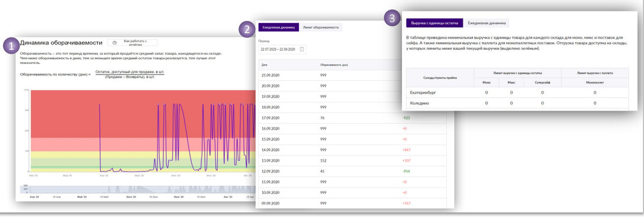This screenshot has width=644, height=217.
Task: Select the 'Ежедневная динамика' tab in panel 2
Action: (x=279, y=27)
